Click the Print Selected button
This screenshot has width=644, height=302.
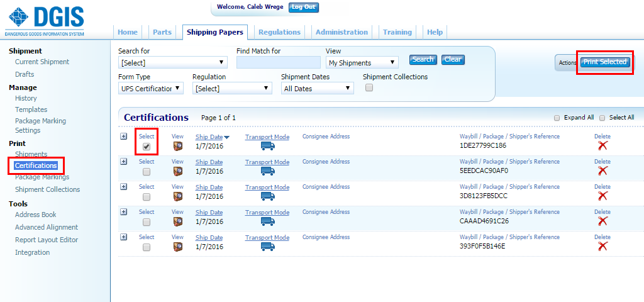click(604, 62)
